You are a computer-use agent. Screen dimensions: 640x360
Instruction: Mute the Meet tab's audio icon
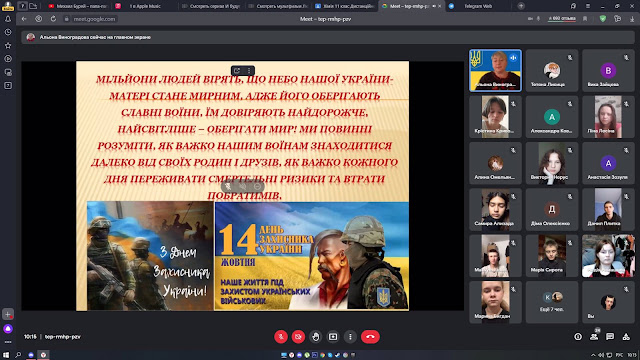434,6
